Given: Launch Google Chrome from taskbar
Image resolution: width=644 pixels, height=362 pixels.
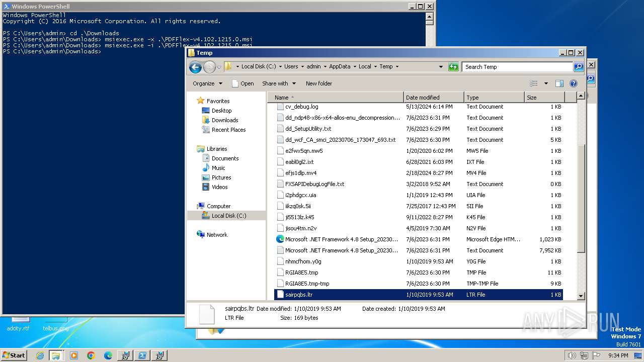Looking at the screenshot, I should (91, 355).
